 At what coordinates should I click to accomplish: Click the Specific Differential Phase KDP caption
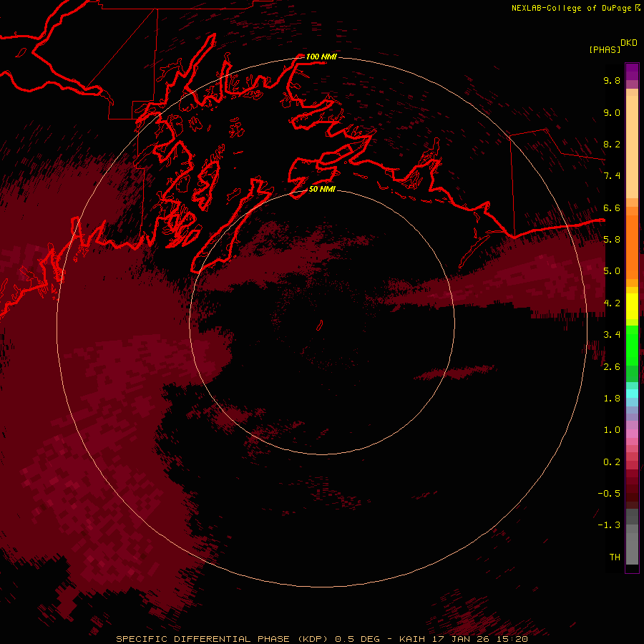[x=321, y=639]
